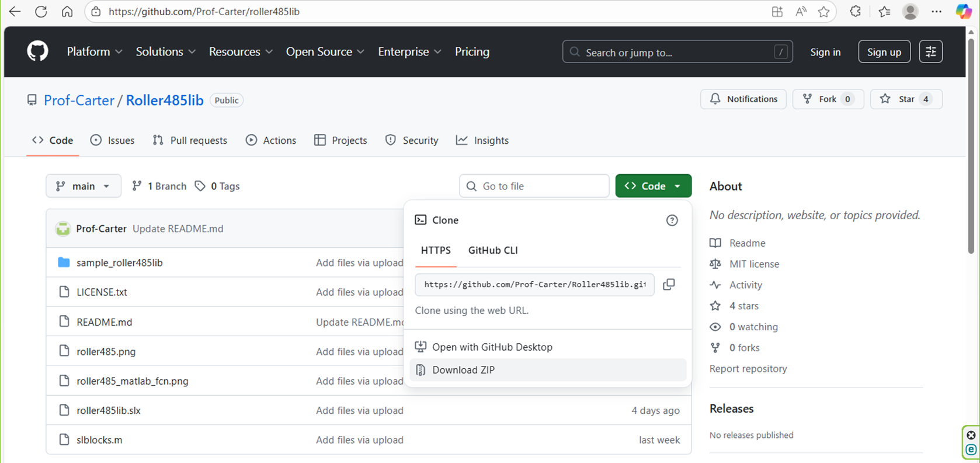The height and width of the screenshot is (463, 980).
Task: Expand the Resources menu
Action: (x=241, y=51)
